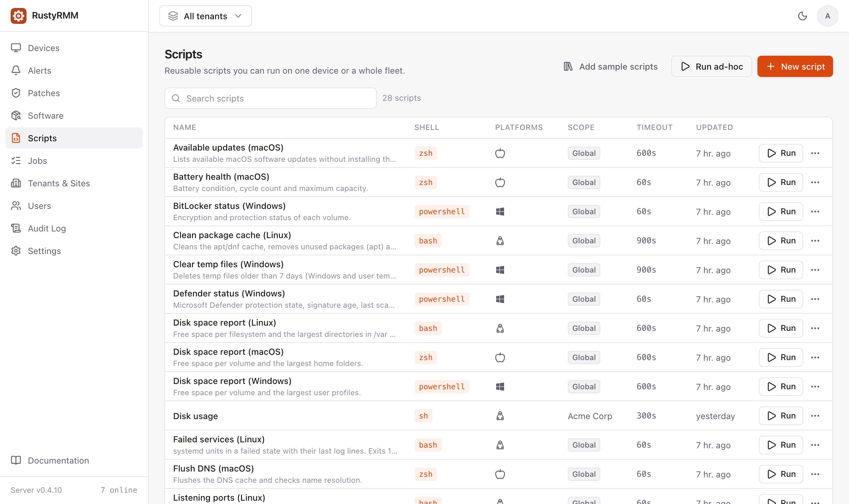Run Failed services (Linux) script
The image size is (849, 504).
click(x=781, y=445)
